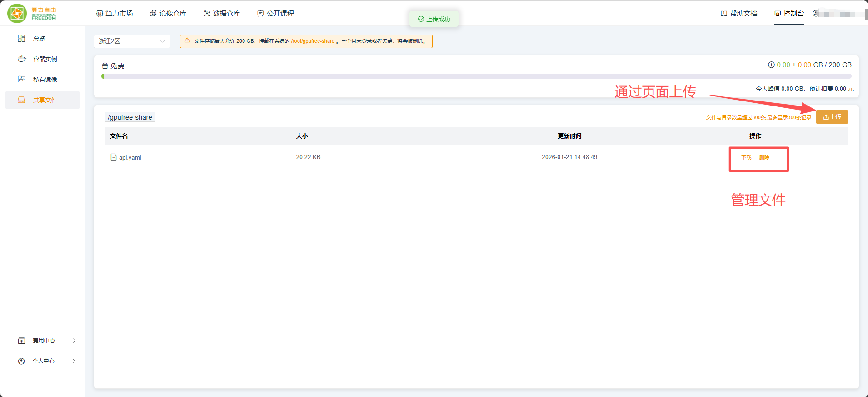Viewport: 868px width, 397px height.
Task: Open the 浙江2区 region dropdown
Action: pos(132,41)
